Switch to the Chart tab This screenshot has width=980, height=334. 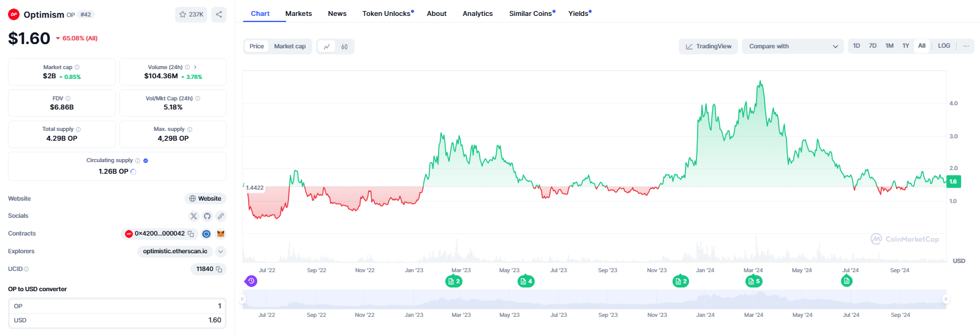[x=260, y=13]
